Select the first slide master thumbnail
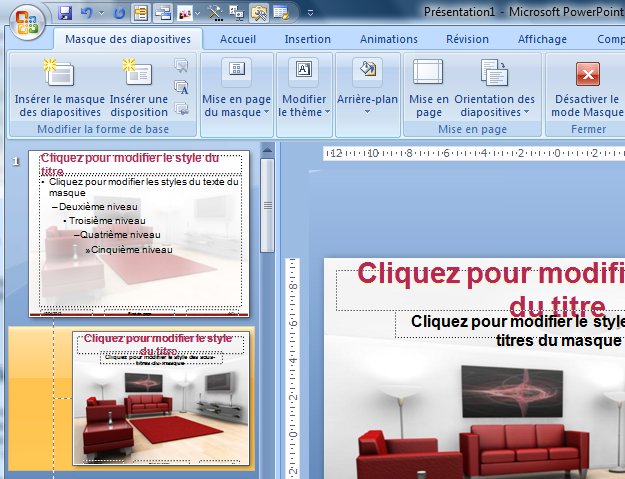Screen dimensions: 625x479 [140, 234]
